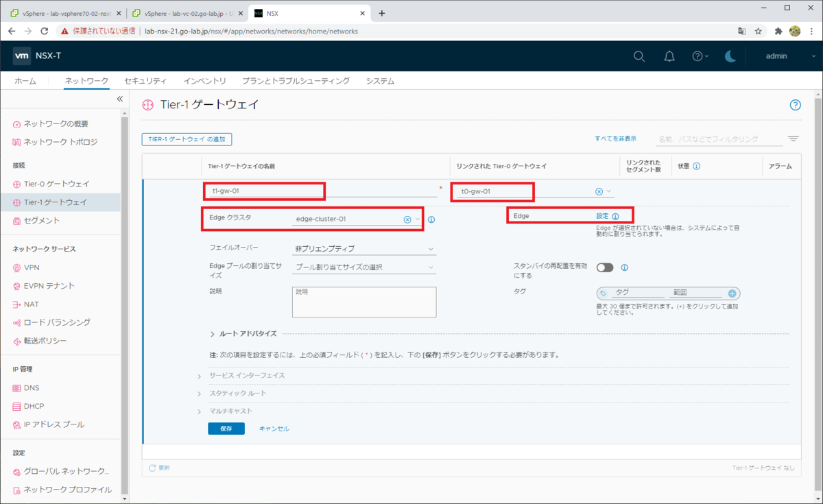Open the help question mark menu in header
The image size is (823, 504).
click(x=700, y=56)
